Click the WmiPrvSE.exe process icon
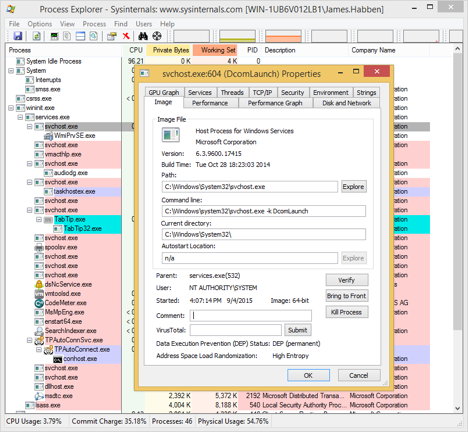 [x=48, y=136]
